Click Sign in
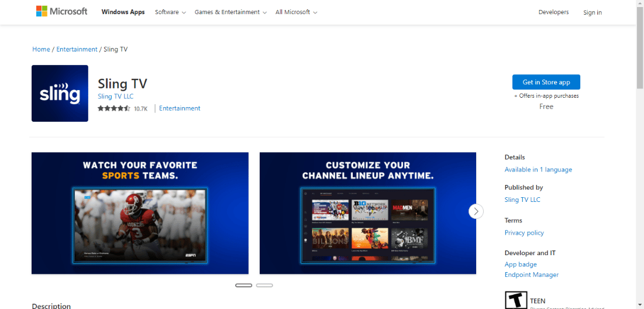644x309 pixels. 593,12
